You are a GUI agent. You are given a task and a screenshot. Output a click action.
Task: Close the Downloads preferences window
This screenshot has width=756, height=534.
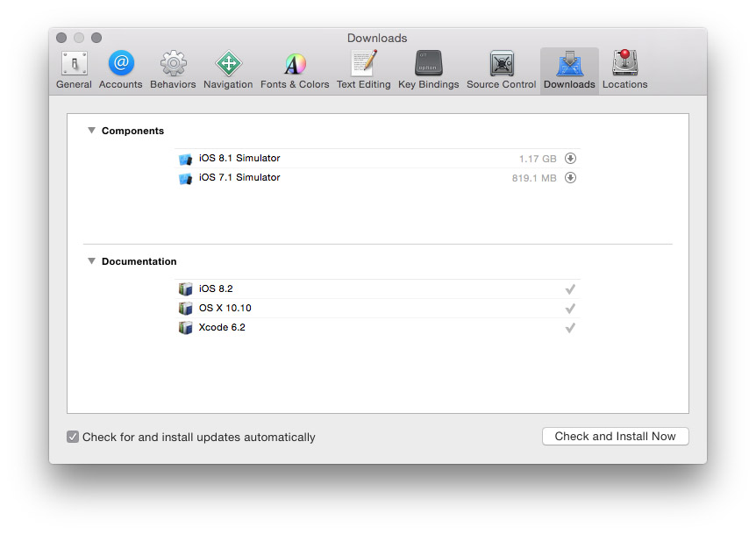point(61,38)
